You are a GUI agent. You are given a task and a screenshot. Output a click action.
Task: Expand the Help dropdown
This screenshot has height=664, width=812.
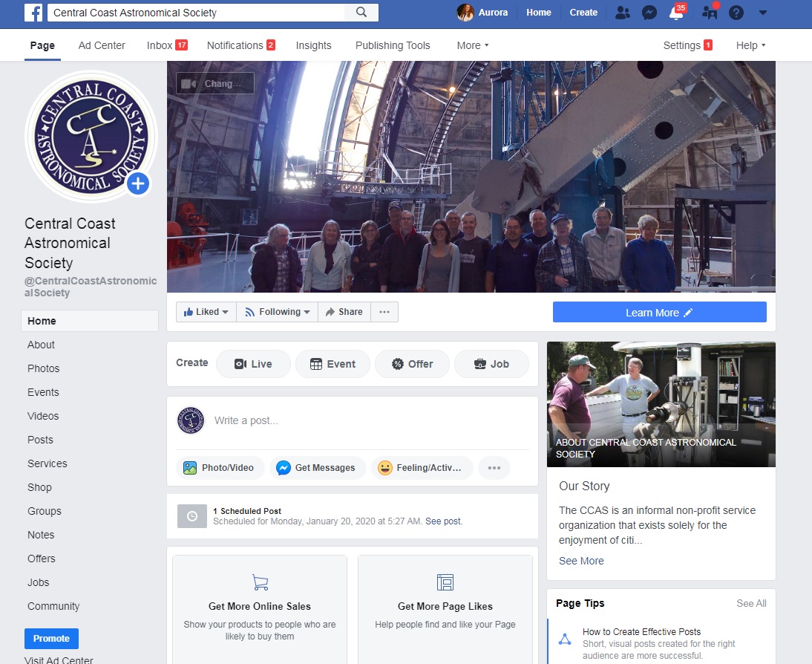pos(750,45)
